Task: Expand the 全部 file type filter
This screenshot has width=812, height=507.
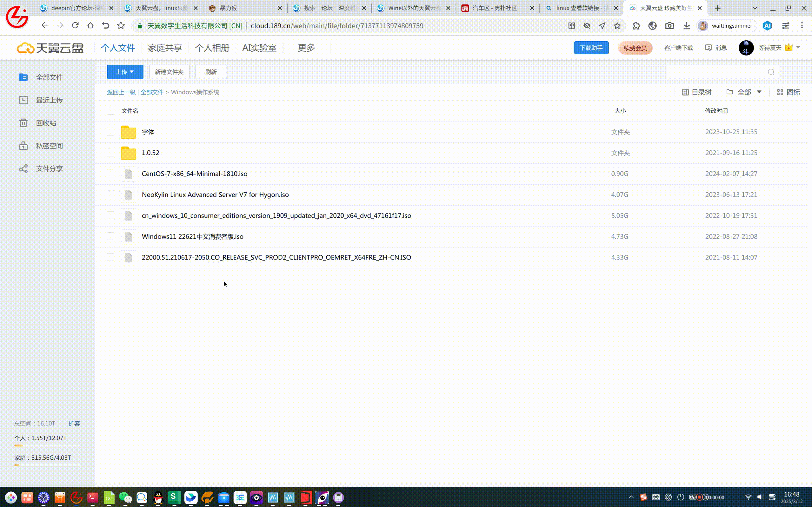Action: tap(743, 92)
